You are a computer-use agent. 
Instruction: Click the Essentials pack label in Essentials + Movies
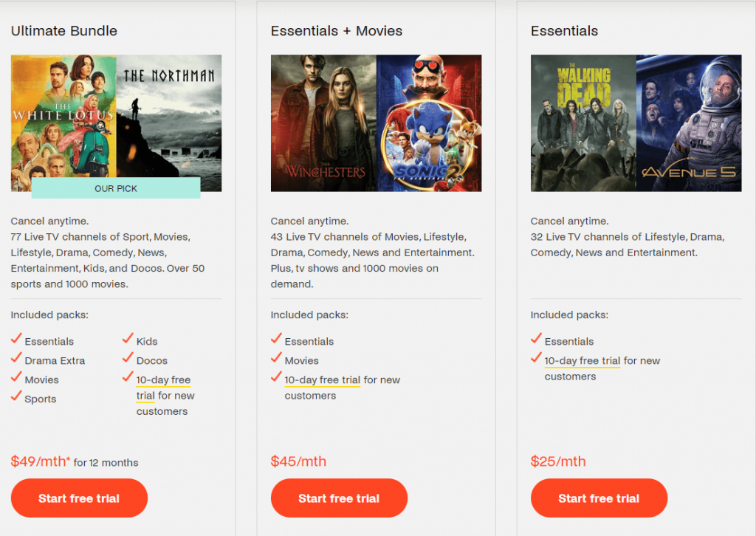pyautogui.click(x=309, y=341)
